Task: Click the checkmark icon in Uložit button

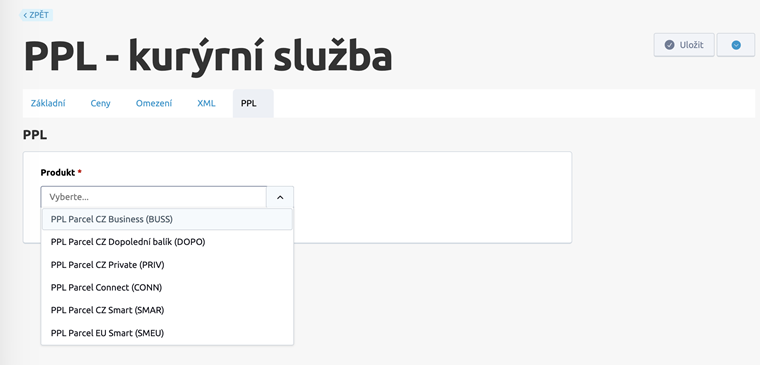Action: coord(669,45)
